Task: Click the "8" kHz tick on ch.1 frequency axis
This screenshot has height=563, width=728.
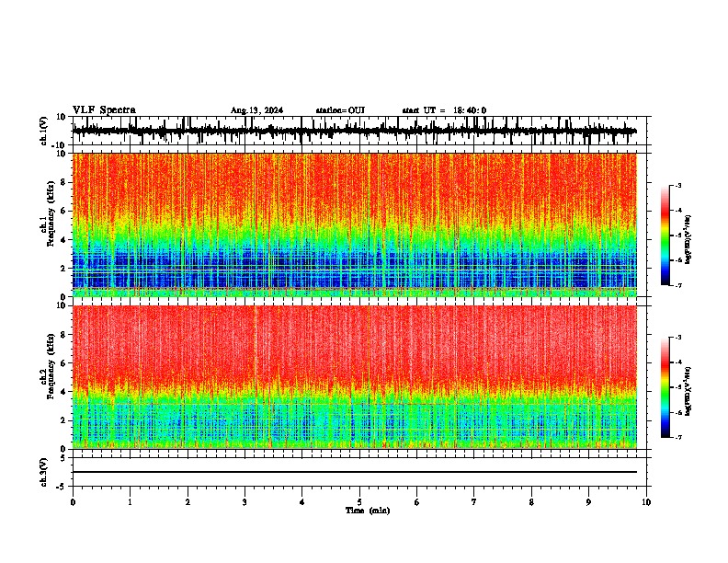Action: click(63, 182)
